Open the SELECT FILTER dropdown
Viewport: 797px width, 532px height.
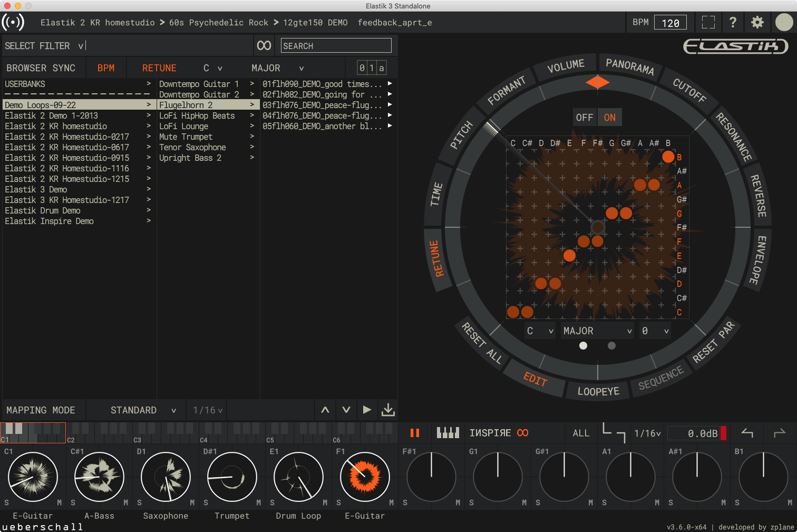[x=44, y=46]
